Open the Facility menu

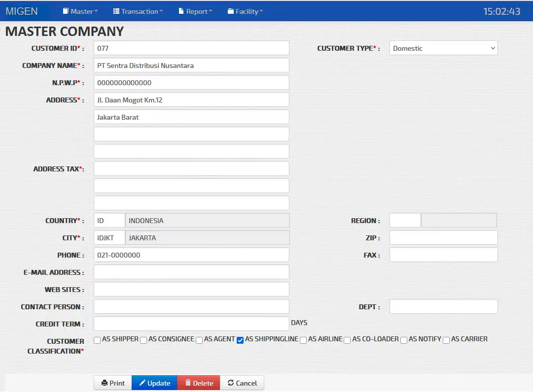[x=245, y=11]
